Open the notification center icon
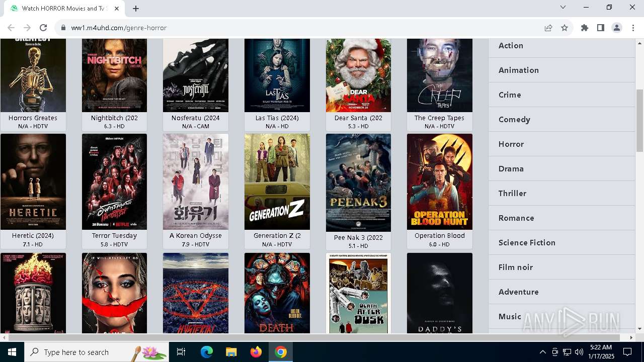644x362 pixels. tap(627, 352)
